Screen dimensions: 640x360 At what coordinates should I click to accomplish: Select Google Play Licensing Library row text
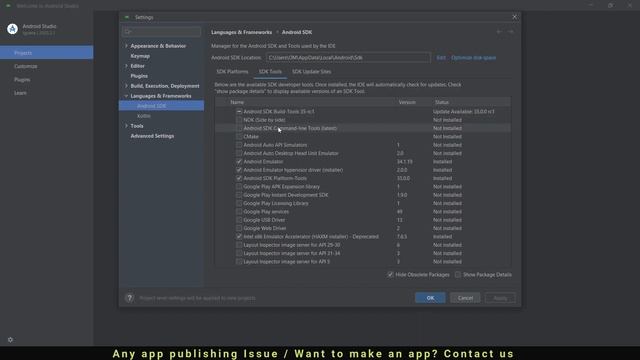click(x=276, y=203)
